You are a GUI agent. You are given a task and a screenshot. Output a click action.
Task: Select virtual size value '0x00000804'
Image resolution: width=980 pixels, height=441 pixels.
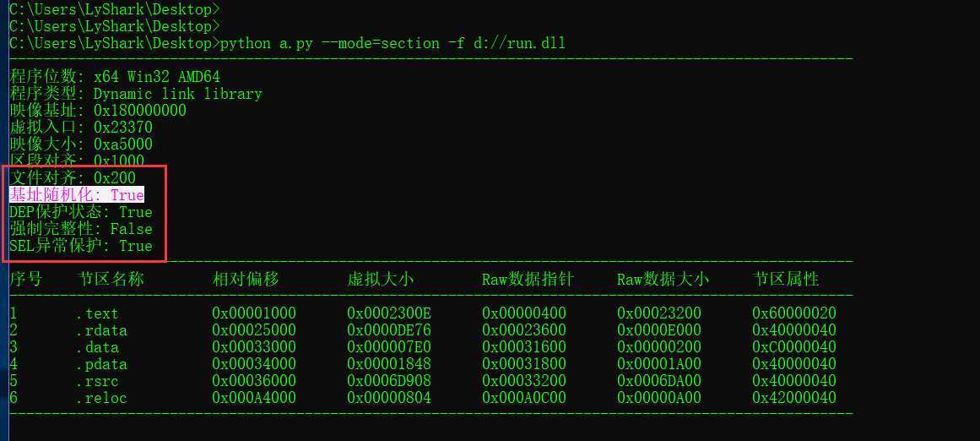coord(389,398)
